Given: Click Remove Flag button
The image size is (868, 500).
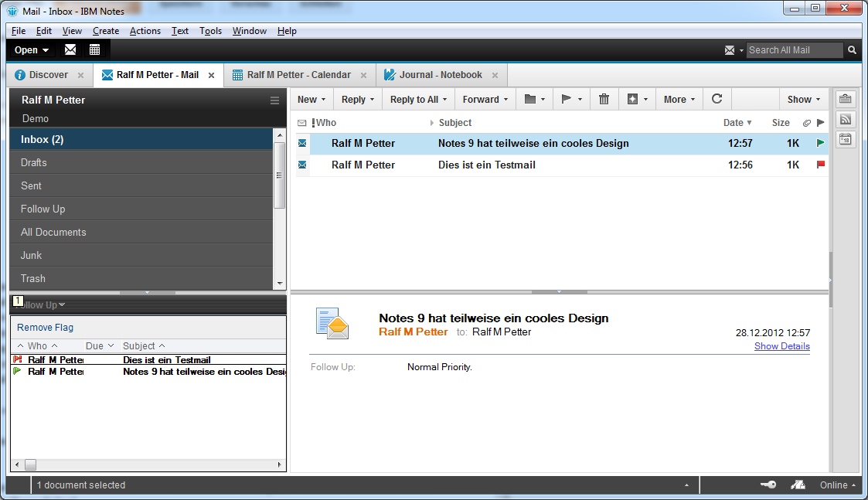Looking at the screenshot, I should [x=46, y=328].
